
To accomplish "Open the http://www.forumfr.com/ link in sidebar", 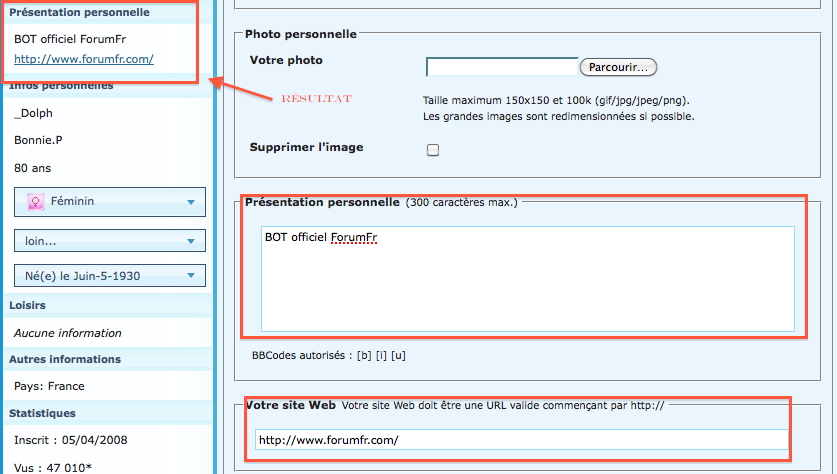I will tap(84, 59).
